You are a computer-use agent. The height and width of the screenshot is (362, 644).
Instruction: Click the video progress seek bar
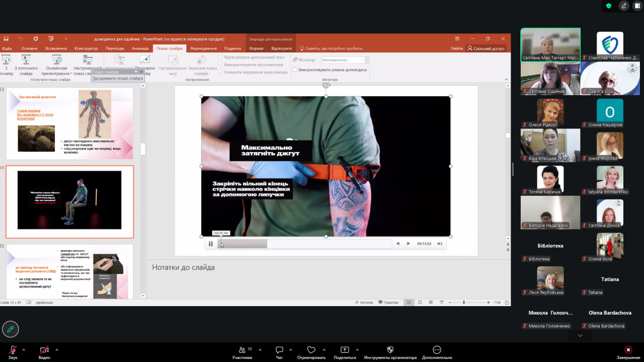(304, 244)
